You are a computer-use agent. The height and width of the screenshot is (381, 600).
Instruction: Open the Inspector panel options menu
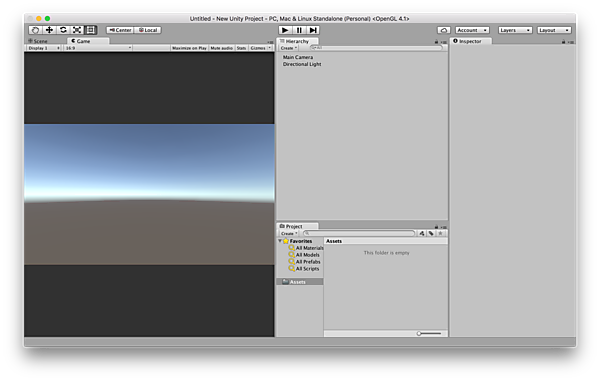click(571, 42)
